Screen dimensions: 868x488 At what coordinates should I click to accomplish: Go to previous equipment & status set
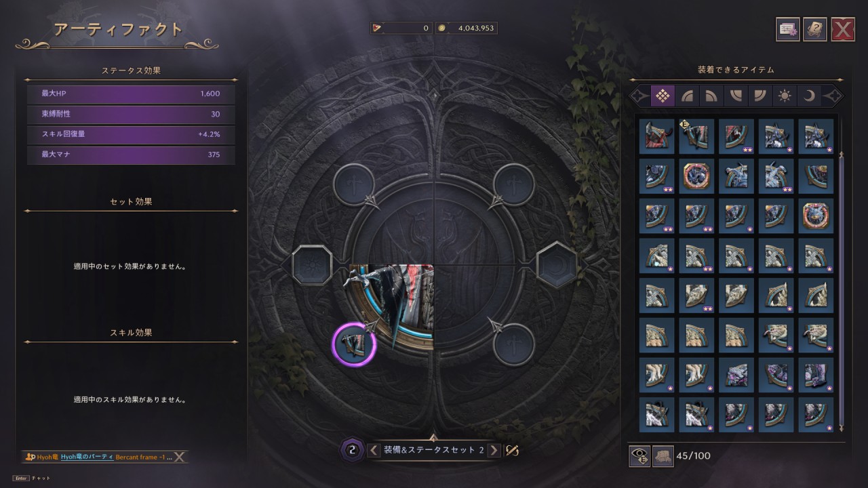pos(374,450)
